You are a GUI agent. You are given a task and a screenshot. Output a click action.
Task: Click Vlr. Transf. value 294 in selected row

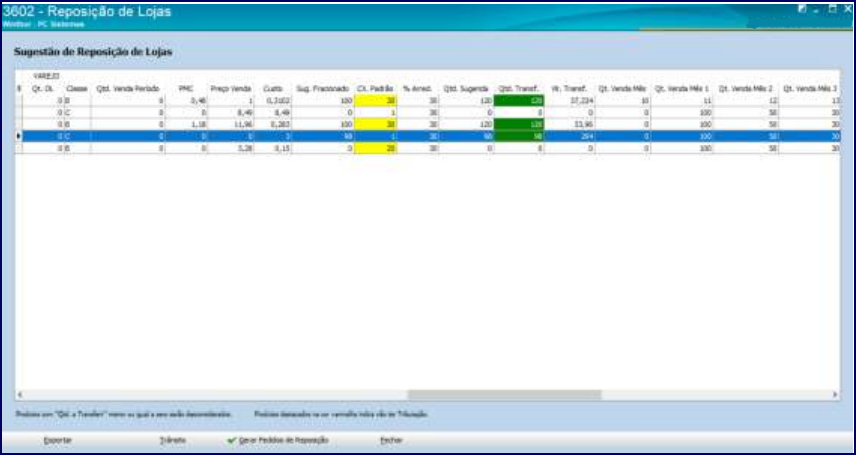pyautogui.click(x=587, y=136)
